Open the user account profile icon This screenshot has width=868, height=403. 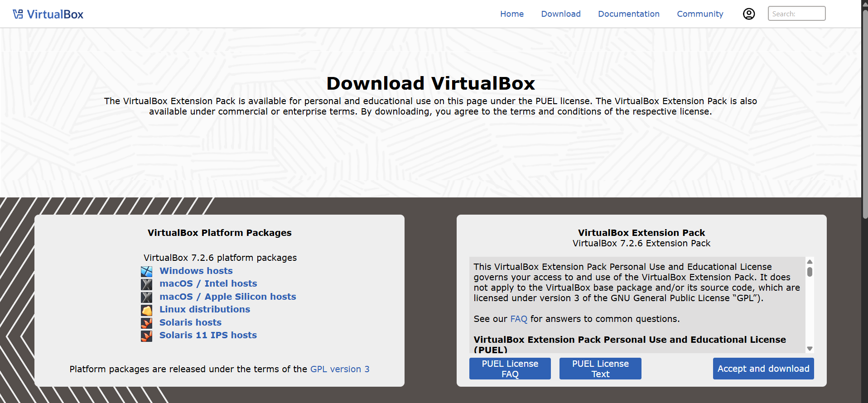[749, 14]
